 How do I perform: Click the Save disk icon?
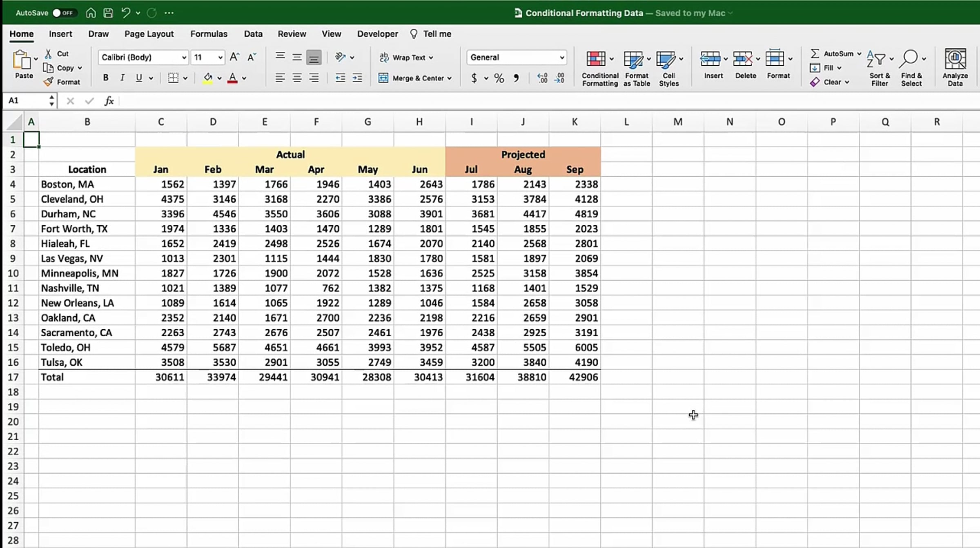point(108,13)
